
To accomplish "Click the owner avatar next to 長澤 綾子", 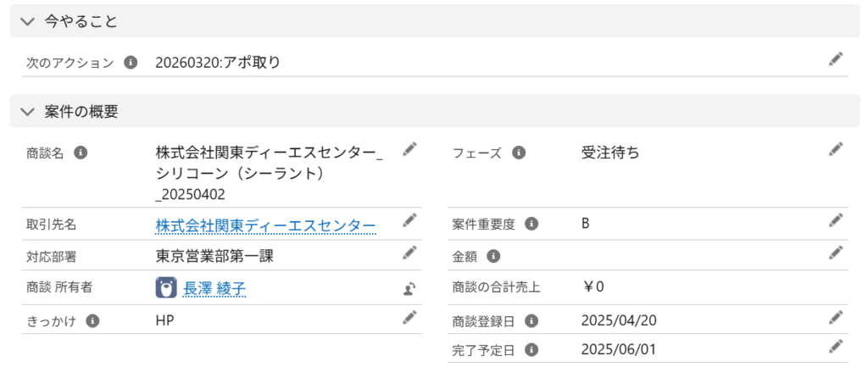I will pos(166,287).
